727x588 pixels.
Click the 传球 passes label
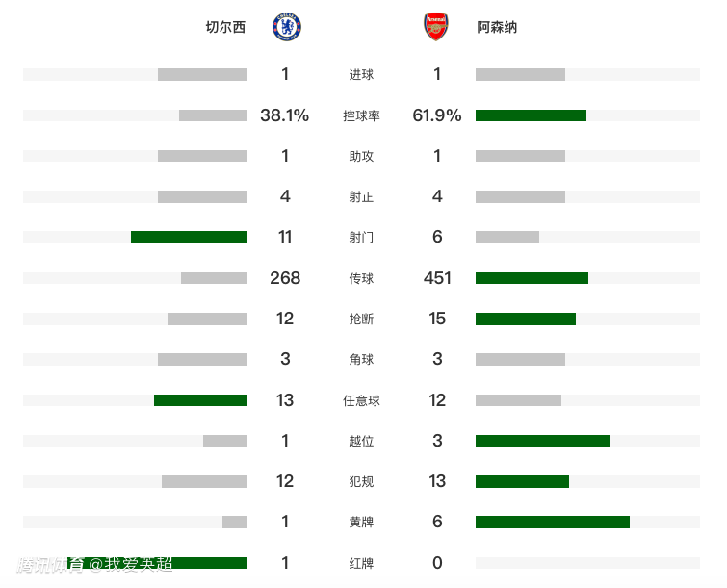(361, 278)
